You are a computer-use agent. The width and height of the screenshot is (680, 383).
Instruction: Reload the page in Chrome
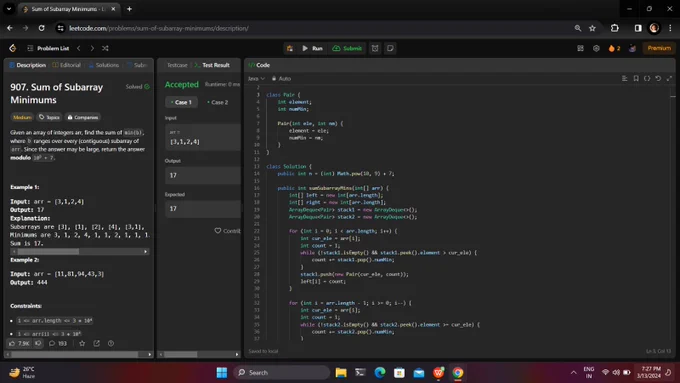tap(41, 28)
